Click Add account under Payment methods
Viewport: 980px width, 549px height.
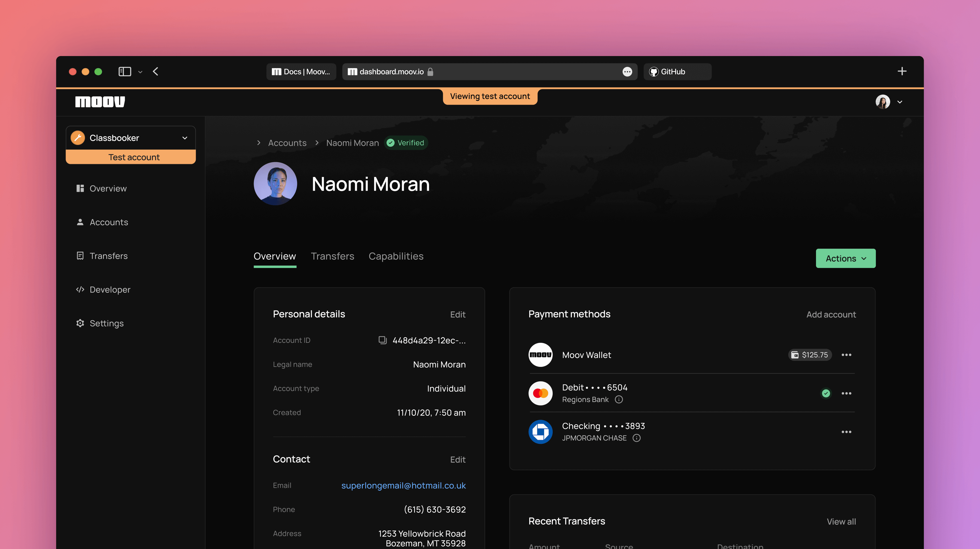click(831, 315)
